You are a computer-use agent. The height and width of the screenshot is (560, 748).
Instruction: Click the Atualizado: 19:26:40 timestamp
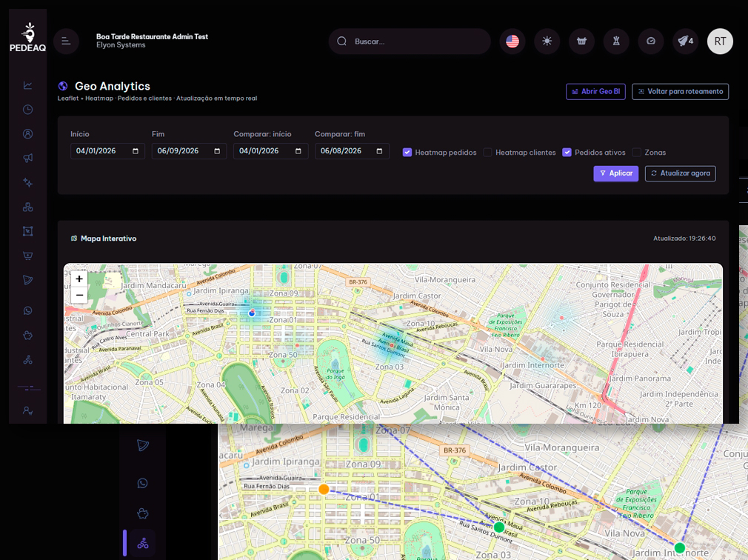[x=684, y=239]
